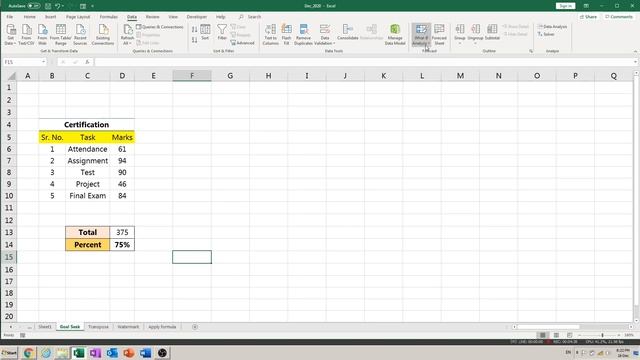Screen dimensions: 640x360
Task: Click the Sign in button
Action: click(565, 6)
